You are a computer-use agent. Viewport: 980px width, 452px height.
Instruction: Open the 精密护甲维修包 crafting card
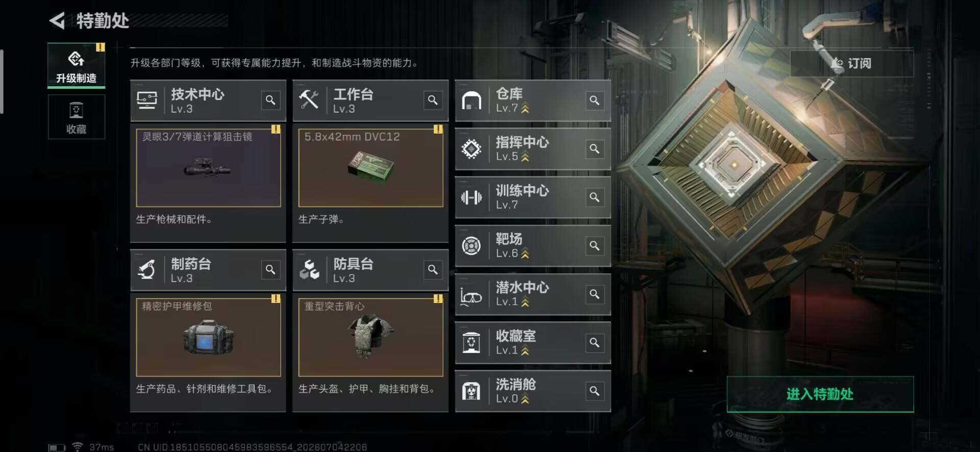click(x=208, y=337)
